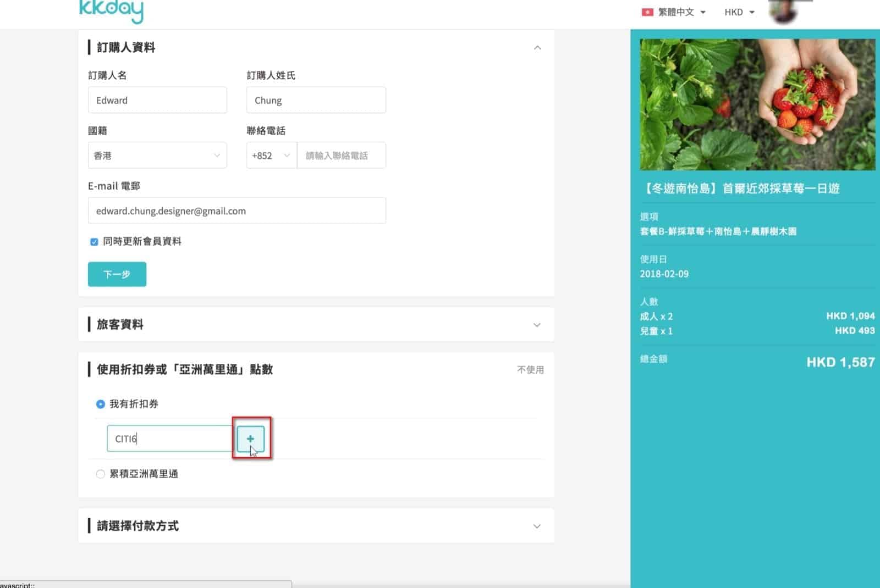880x588 pixels.
Task: Open the user profile avatar
Action: pos(784,12)
